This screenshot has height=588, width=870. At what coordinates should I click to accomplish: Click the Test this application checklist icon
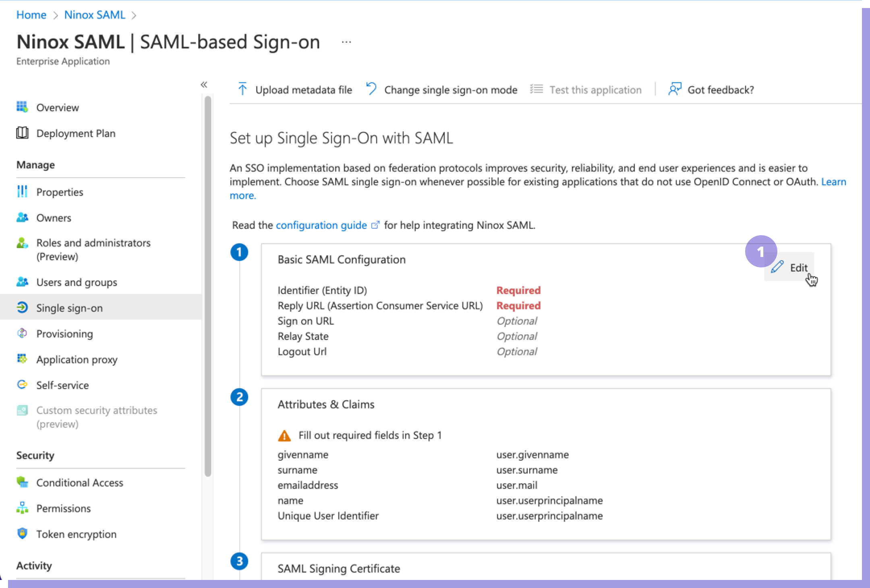pyautogui.click(x=536, y=89)
